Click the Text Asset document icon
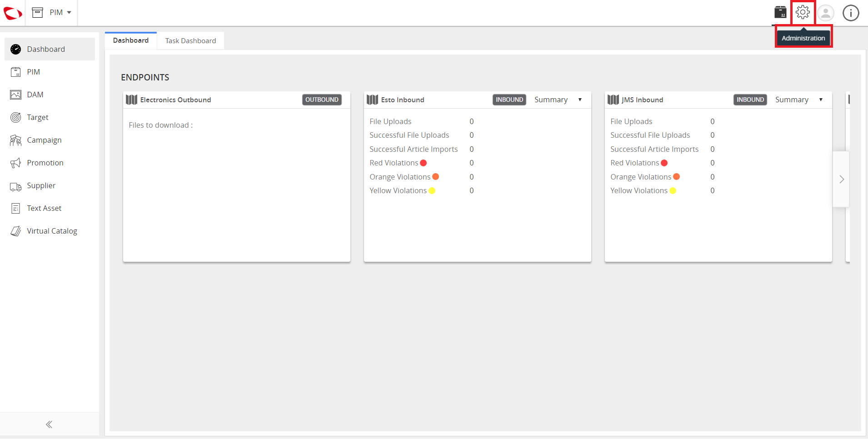 point(15,208)
